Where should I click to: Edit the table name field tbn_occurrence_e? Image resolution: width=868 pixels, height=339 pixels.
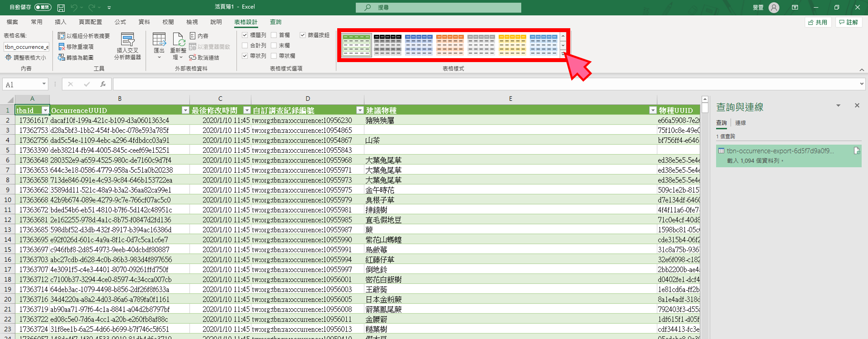pyautogui.click(x=26, y=47)
